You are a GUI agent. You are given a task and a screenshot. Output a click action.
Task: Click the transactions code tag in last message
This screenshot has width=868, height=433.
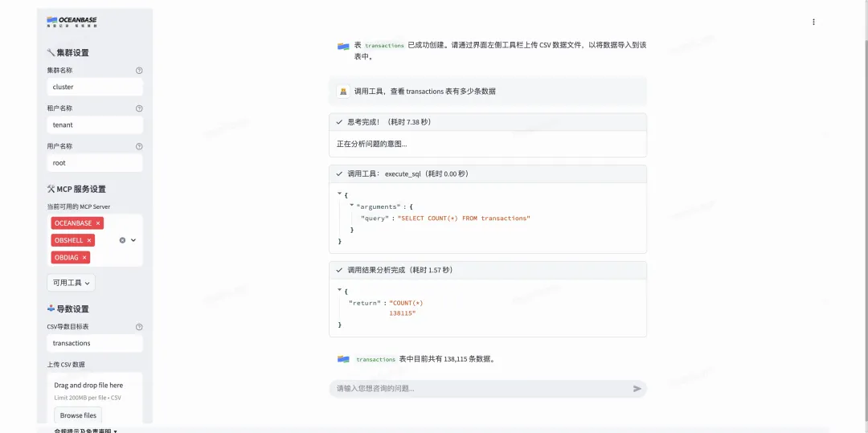pos(376,359)
